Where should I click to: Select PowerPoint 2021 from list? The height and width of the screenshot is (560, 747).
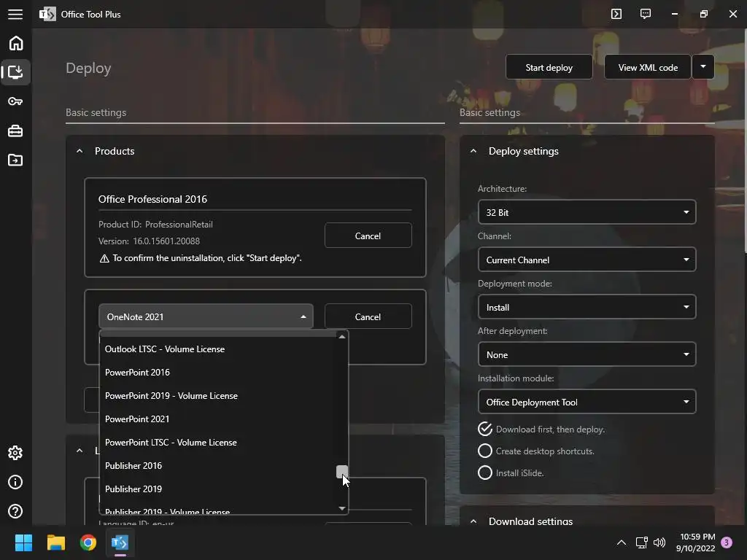tap(218, 419)
